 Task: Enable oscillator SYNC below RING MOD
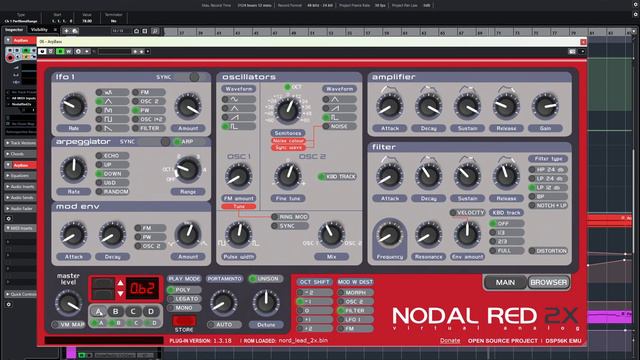point(290,226)
